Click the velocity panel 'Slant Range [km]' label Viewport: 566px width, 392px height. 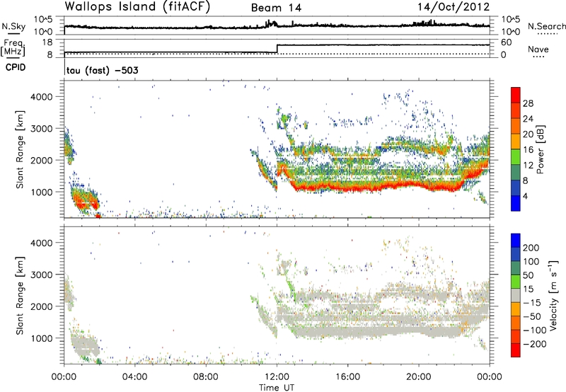tap(20, 296)
